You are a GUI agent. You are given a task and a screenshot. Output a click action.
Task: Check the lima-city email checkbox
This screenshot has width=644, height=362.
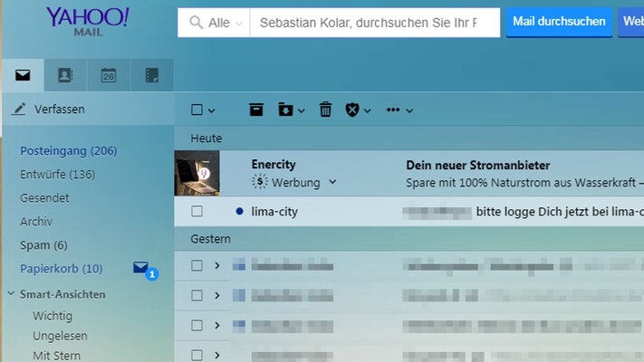coord(197,211)
